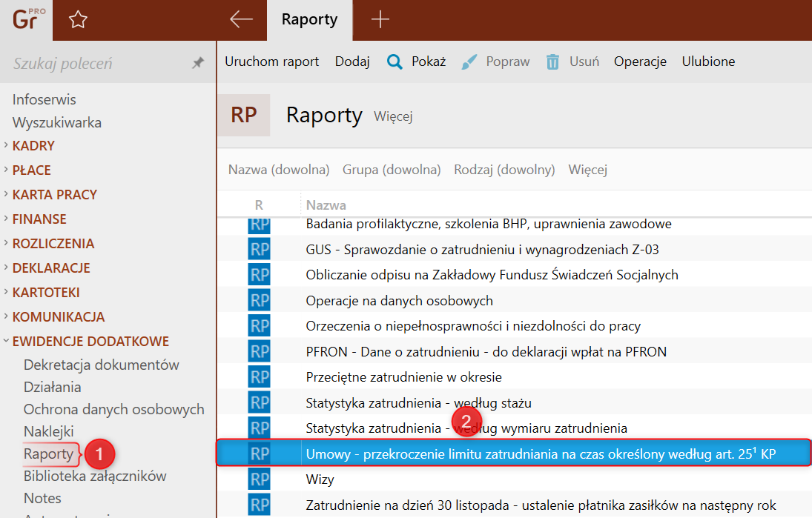Switch to the Raporty tab
Screen dimensions: 812x518
tap(309, 20)
